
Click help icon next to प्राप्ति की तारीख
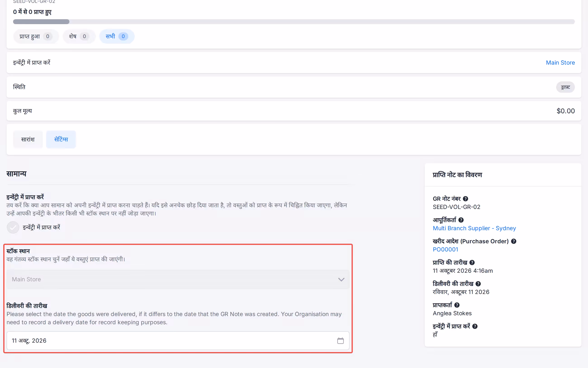point(472,262)
